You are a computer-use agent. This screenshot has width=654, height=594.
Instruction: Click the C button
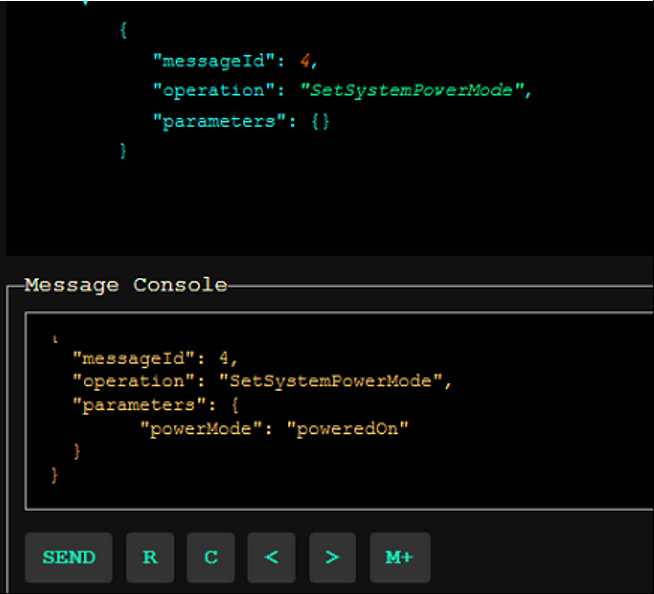(211, 557)
